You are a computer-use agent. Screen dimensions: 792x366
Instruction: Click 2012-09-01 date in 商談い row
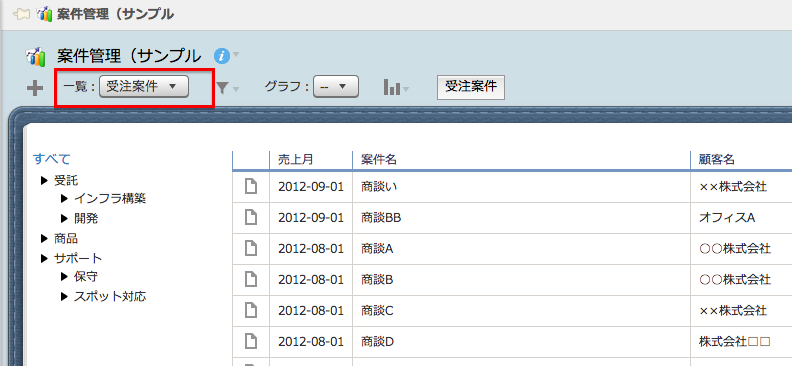[311, 187]
